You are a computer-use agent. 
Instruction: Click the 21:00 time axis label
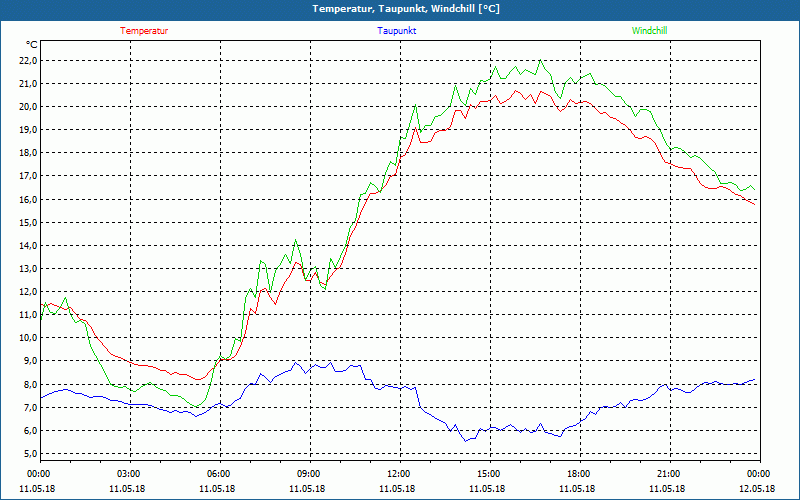point(669,474)
